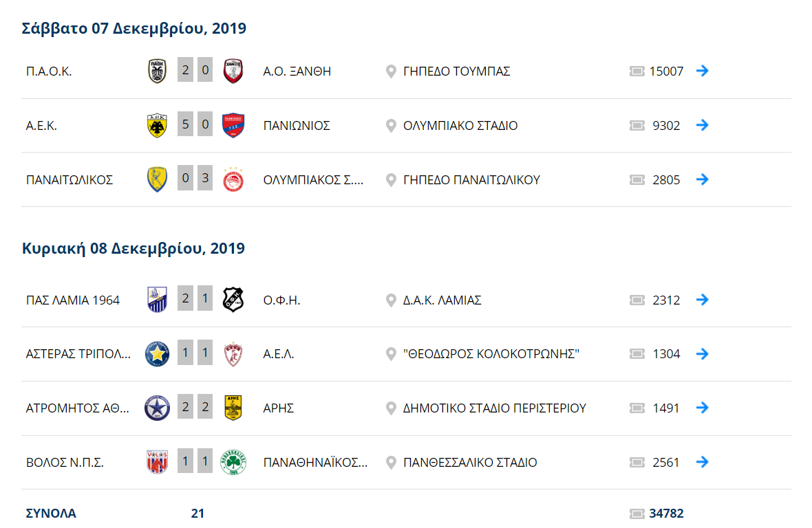Click the AEK yellow eagle crest

point(158,125)
